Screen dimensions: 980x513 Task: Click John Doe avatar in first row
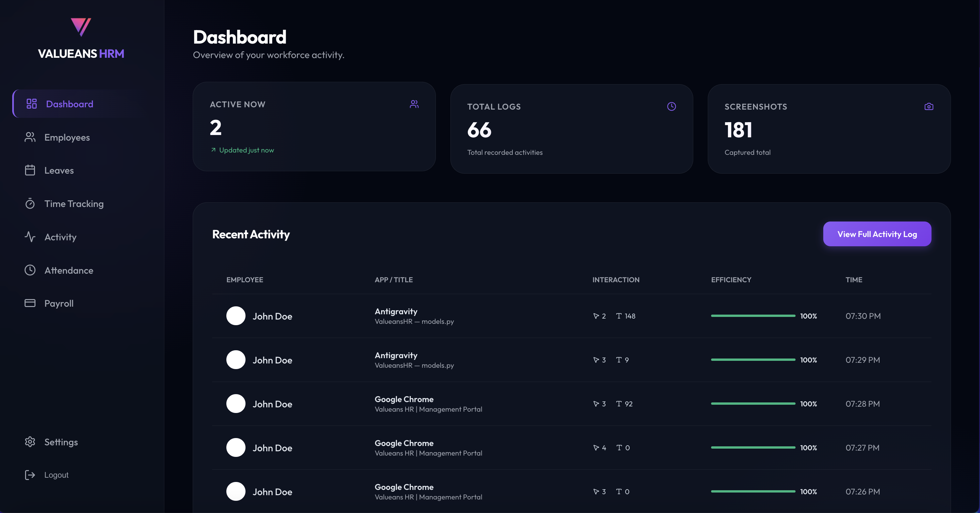(x=236, y=316)
